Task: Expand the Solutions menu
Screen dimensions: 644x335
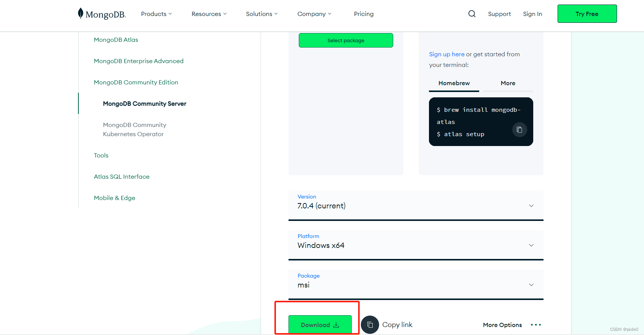Action: (x=262, y=14)
